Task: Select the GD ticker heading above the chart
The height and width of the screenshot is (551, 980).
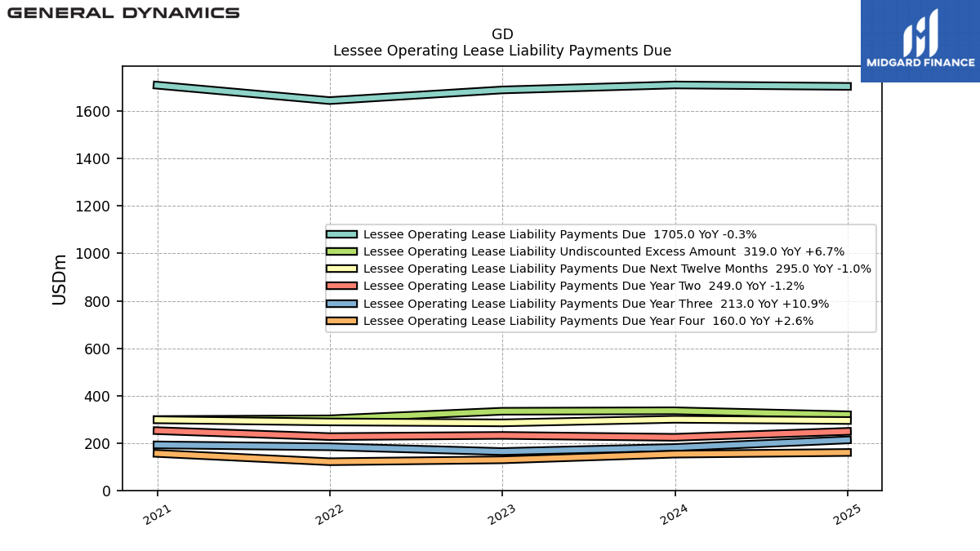Action: click(502, 34)
